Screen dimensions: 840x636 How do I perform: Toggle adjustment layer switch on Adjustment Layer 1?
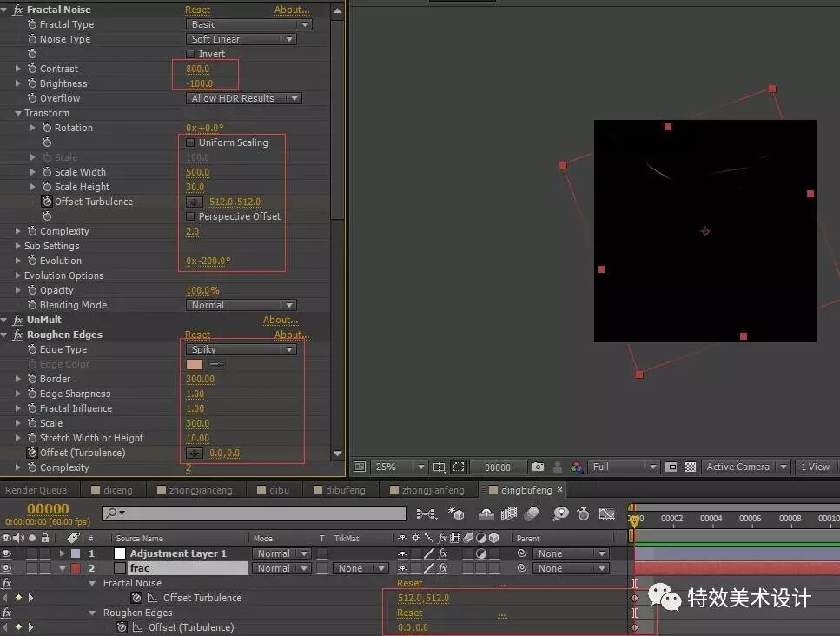pyautogui.click(x=481, y=553)
